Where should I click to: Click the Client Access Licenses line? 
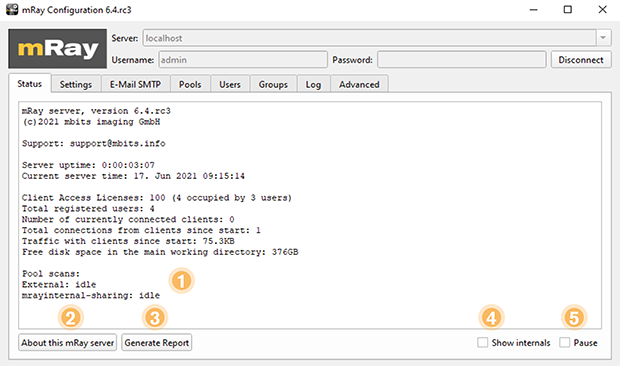point(157,198)
